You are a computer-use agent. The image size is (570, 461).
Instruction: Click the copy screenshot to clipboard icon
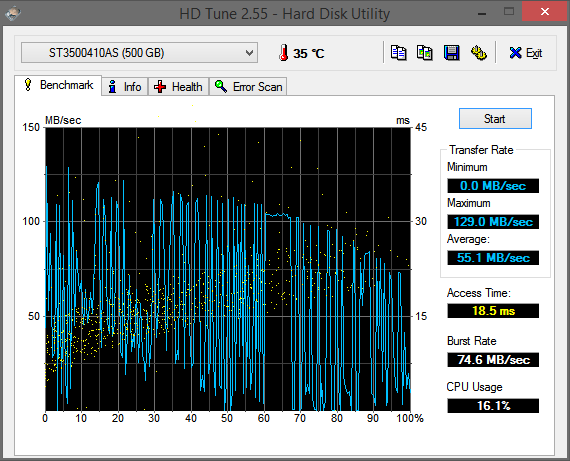pos(425,53)
